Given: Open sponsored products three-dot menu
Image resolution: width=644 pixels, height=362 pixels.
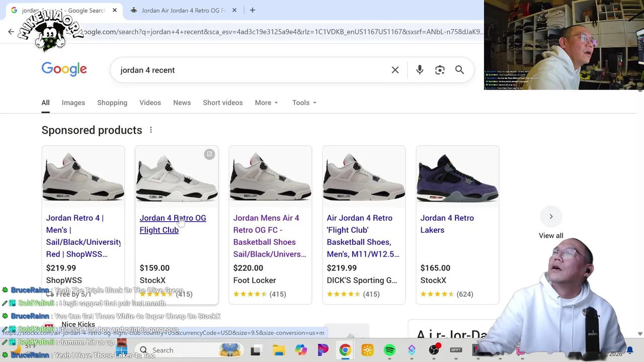Looking at the screenshot, I should (150, 130).
